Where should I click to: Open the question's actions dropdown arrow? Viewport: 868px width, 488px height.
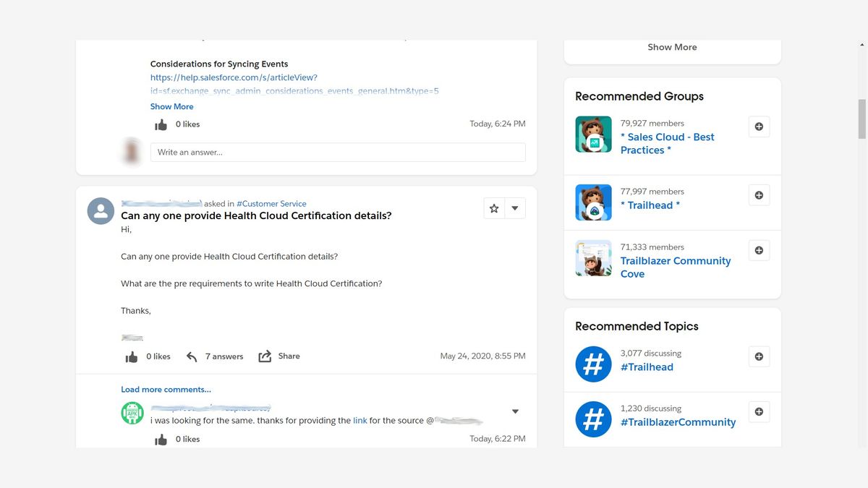pyautogui.click(x=514, y=207)
